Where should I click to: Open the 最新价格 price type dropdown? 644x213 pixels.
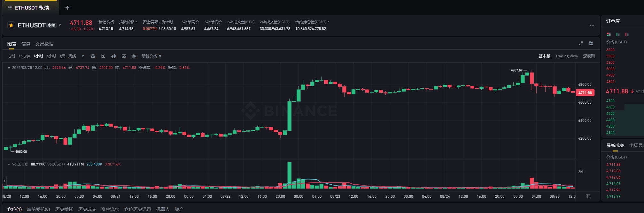[x=151, y=56]
